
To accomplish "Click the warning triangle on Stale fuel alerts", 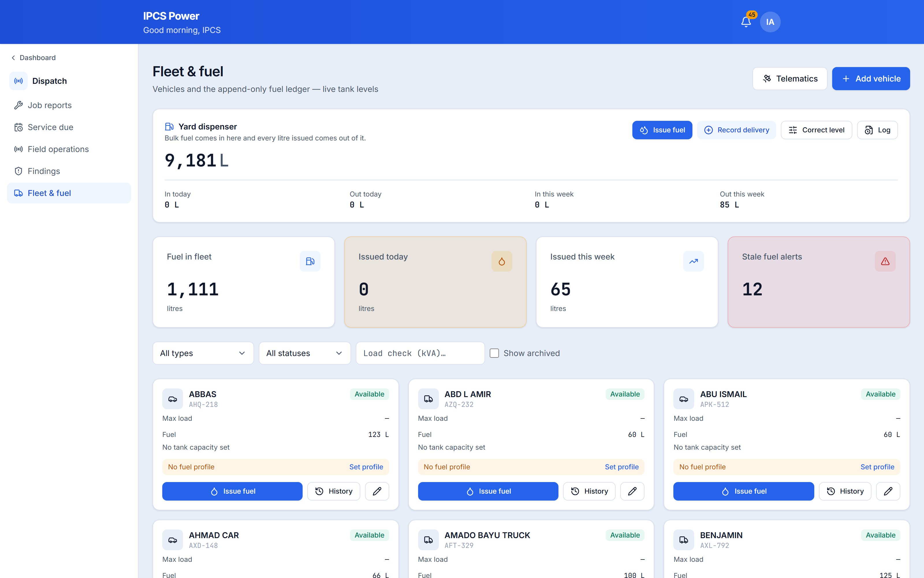I will tap(885, 261).
